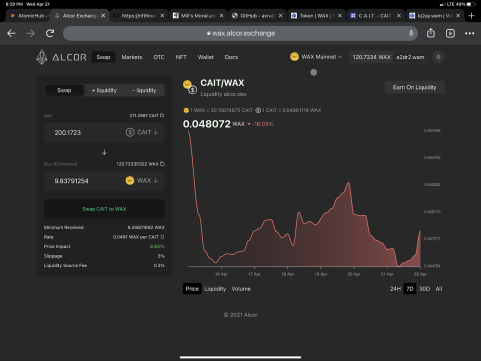Toggle the theme with the sun icon

point(438,57)
